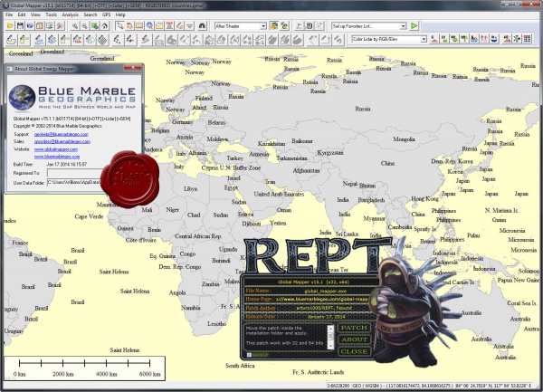
Task: Click the Registered To field
Action: tap(76, 173)
